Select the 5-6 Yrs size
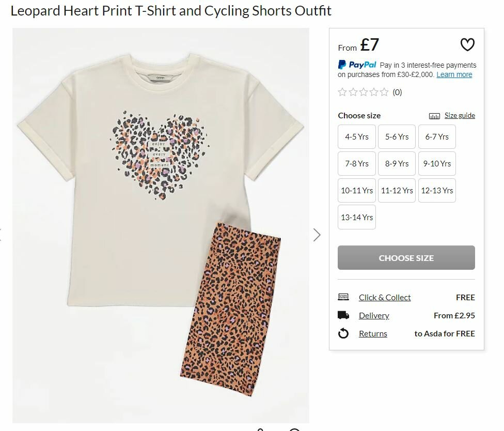Image resolution: width=504 pixels, height=431 pixels. pos(397,137)
